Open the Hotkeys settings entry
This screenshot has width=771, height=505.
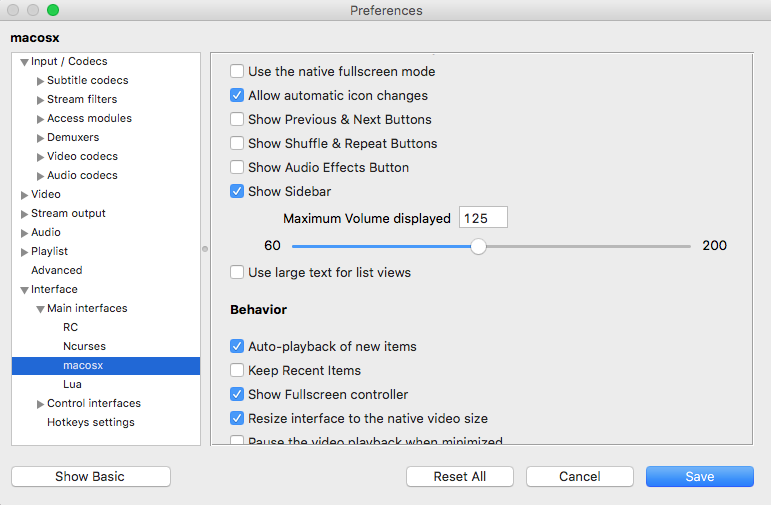pyautogui.click(x=90, y=422)
